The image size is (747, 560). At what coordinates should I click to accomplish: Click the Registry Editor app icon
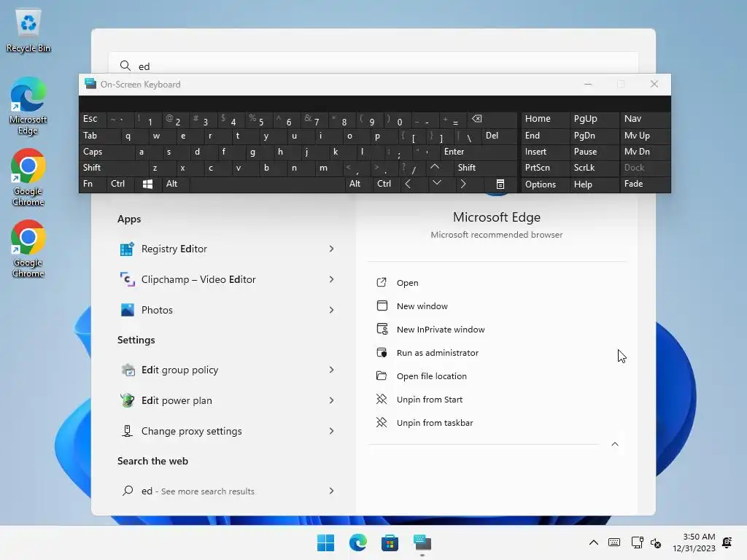pos(127,249)
